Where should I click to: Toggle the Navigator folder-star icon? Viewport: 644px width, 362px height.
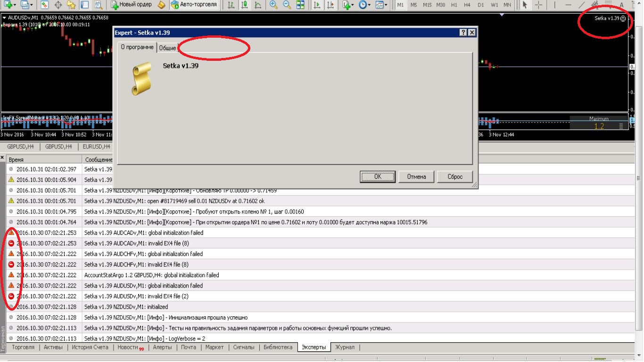pyautogui.click(x=71, y=5)
